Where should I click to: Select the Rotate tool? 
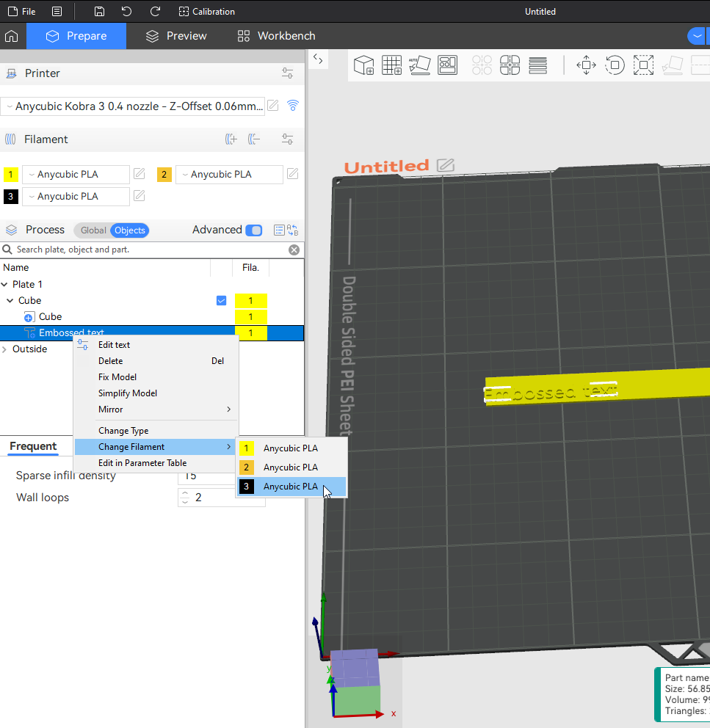coord(615,65)
